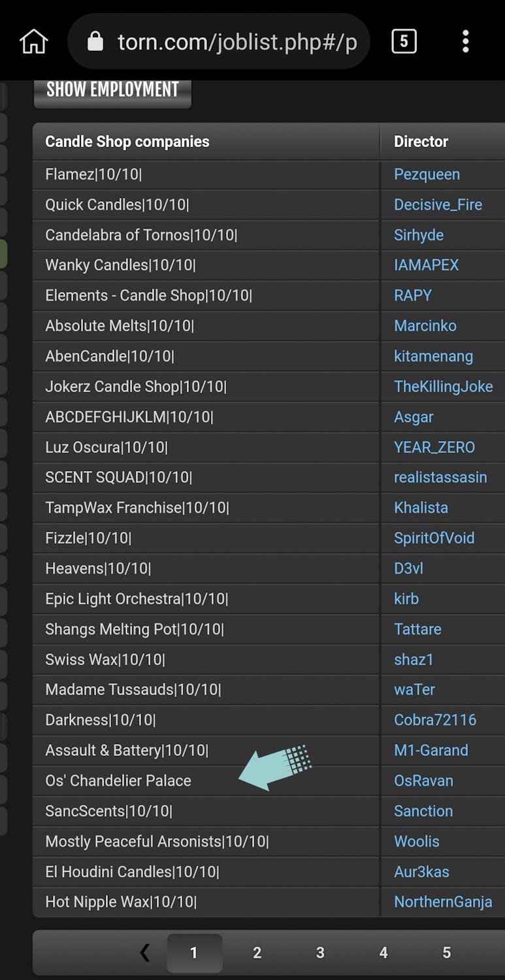Image resolution: width=505 pixels, height=980 pixels.
Task: Click the back chevron in the pagination bar
Action: [144, 953]
